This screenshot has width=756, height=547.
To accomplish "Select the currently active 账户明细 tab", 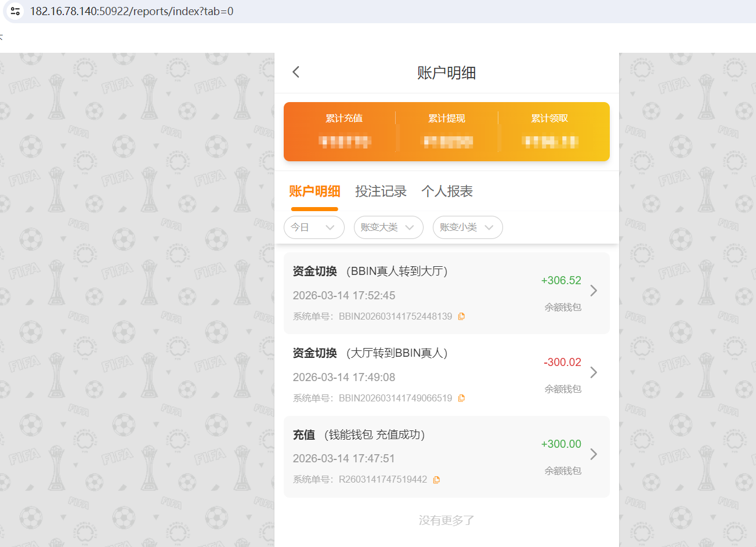I will 314,191.
